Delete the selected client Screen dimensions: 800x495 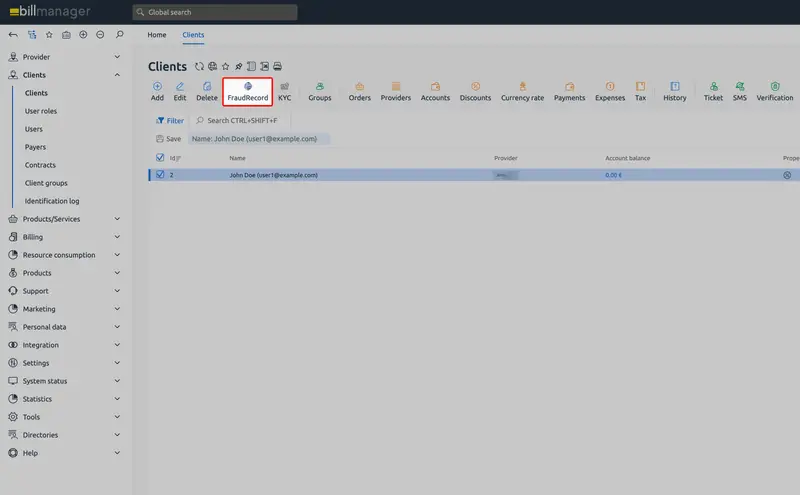click(x=207, y=92)
